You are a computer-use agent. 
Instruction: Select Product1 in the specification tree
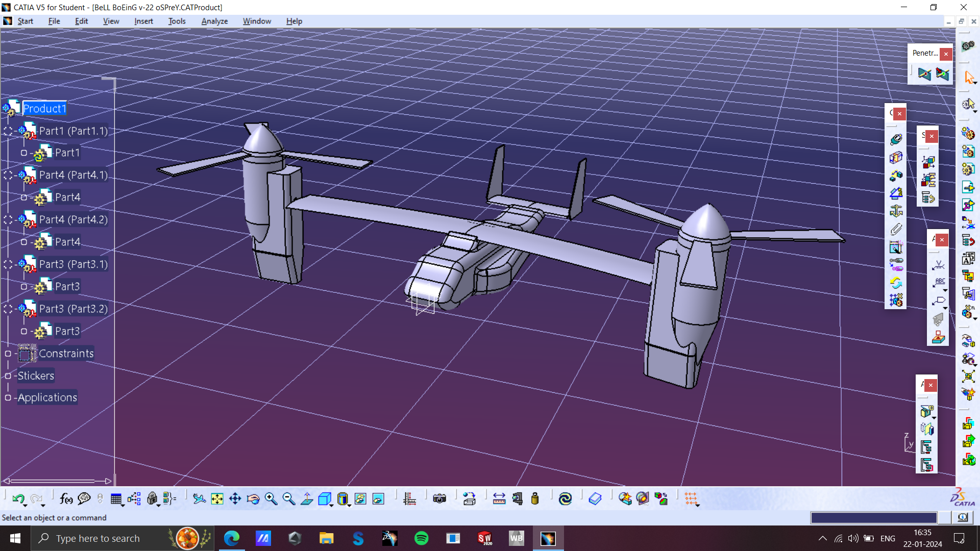pyautogui.click(x=44, y=108)
